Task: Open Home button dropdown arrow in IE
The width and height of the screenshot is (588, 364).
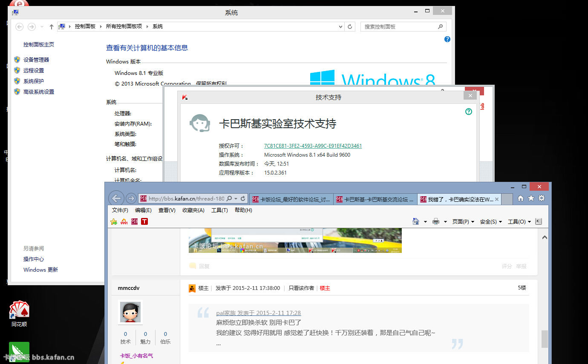Action: [x=425, y=222]
